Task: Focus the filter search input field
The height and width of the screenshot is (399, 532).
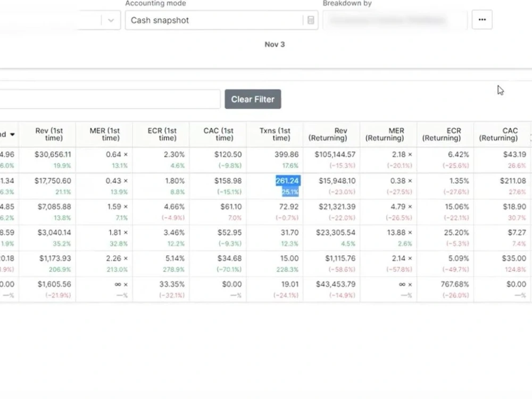Action: point(110,99)
